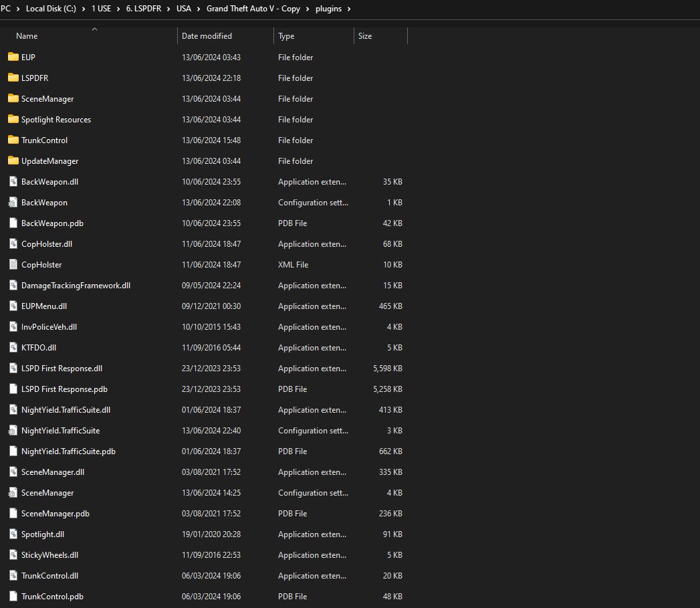Click the LSPD First Response.dll icon
Screen dimensions: 700x608
coord(13,368)
